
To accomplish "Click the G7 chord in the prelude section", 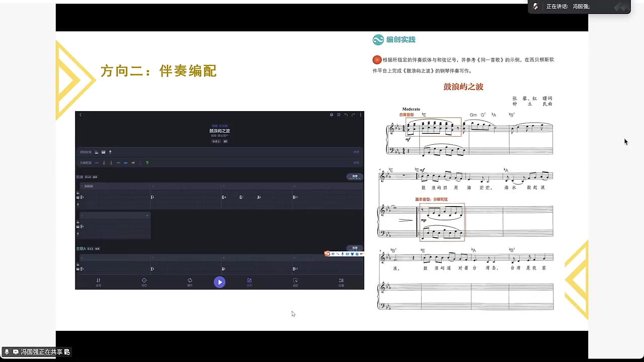I will (242, 197).
